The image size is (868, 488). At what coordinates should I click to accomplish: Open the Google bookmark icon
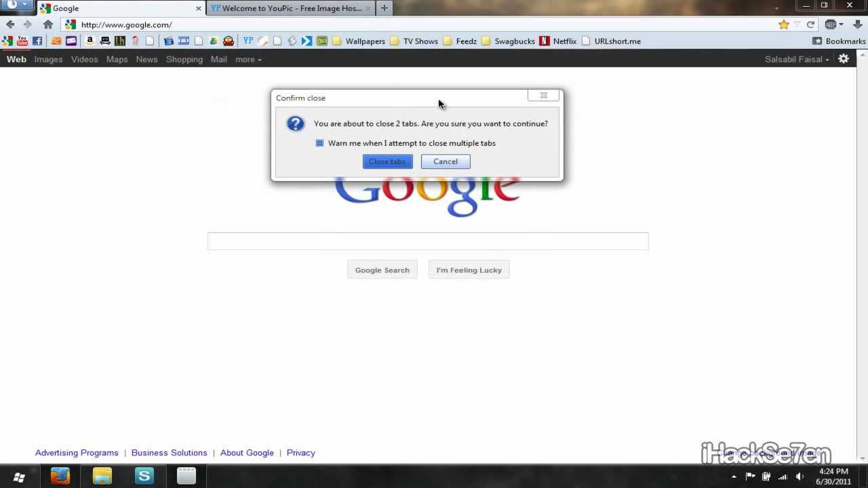7,41
